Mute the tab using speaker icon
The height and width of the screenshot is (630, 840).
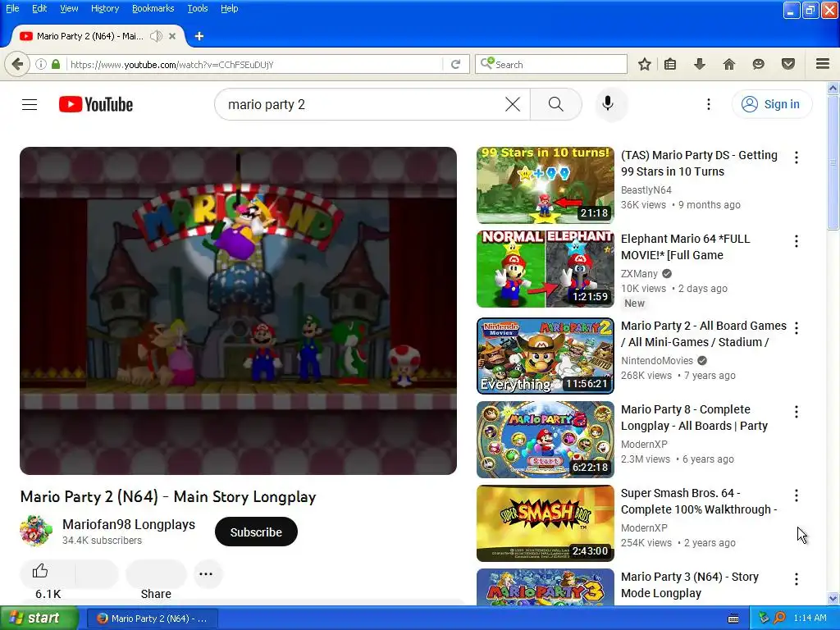click(x=156, y=36)
